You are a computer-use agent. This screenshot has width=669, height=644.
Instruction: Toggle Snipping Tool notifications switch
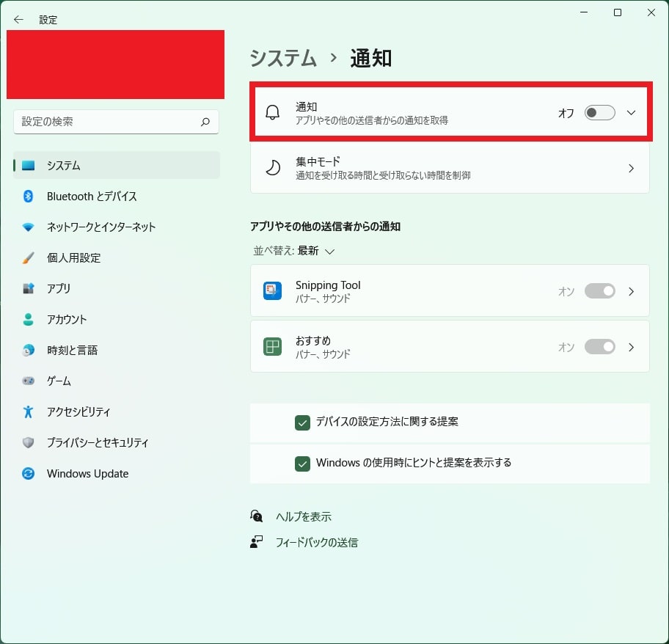[599, 291]
